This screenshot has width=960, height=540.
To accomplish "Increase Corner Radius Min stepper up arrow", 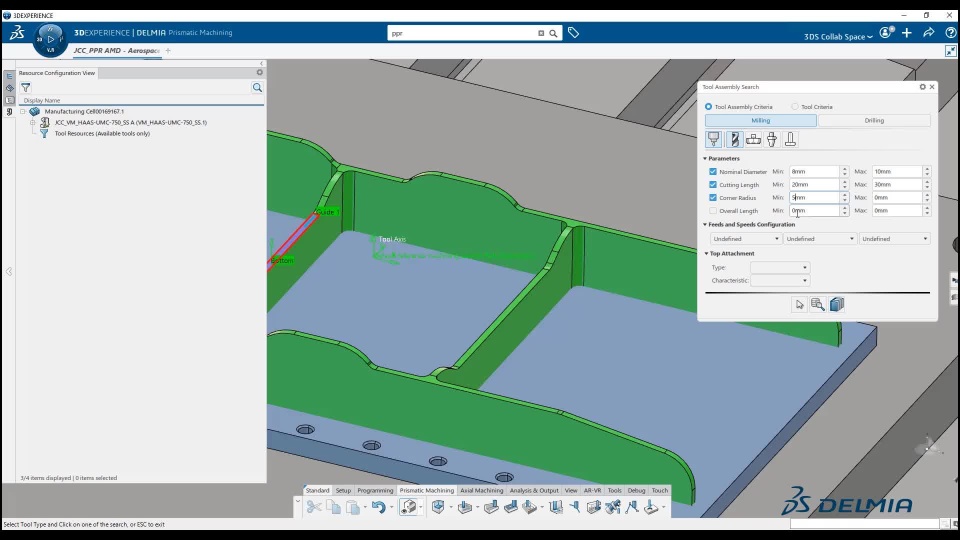I will pos(844,195).
